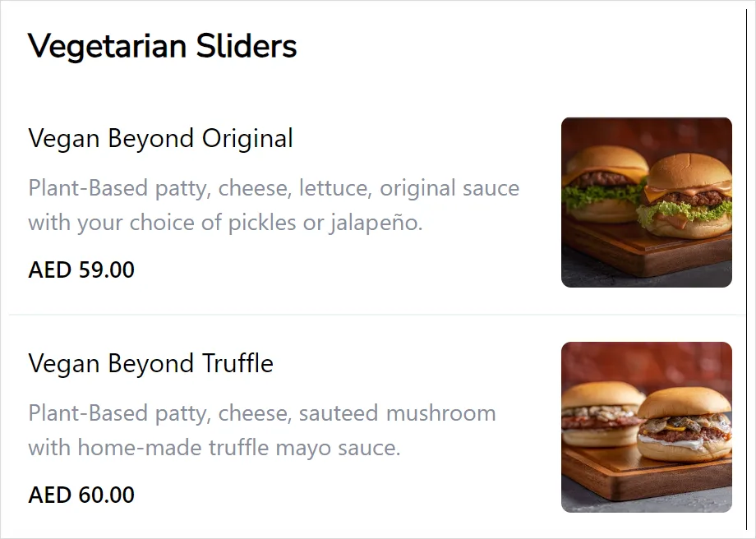Select the Vegan Beyond Truffle burger photo
The width and height of the screenshot is (756, 539).
[x=647, y=427]
